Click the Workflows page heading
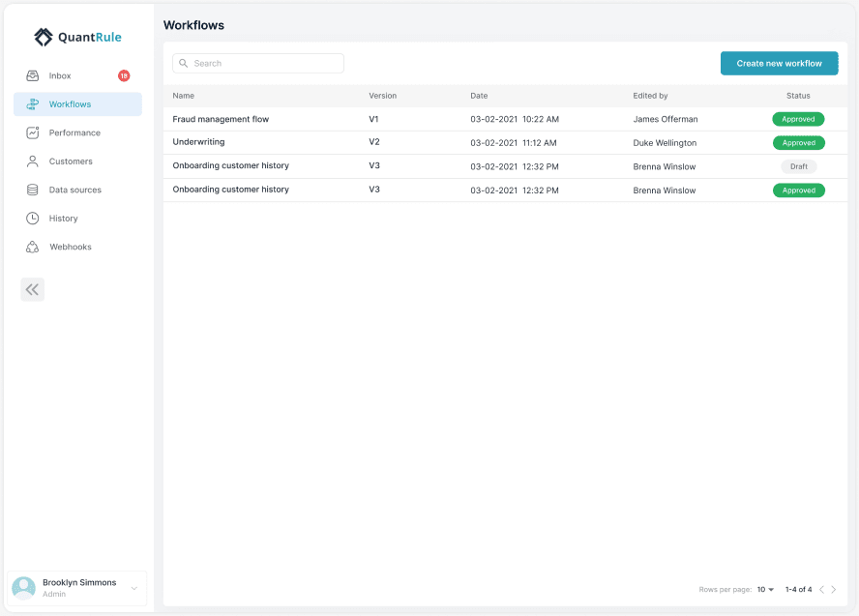Screen dimensions: 859x616 point(193,25)
